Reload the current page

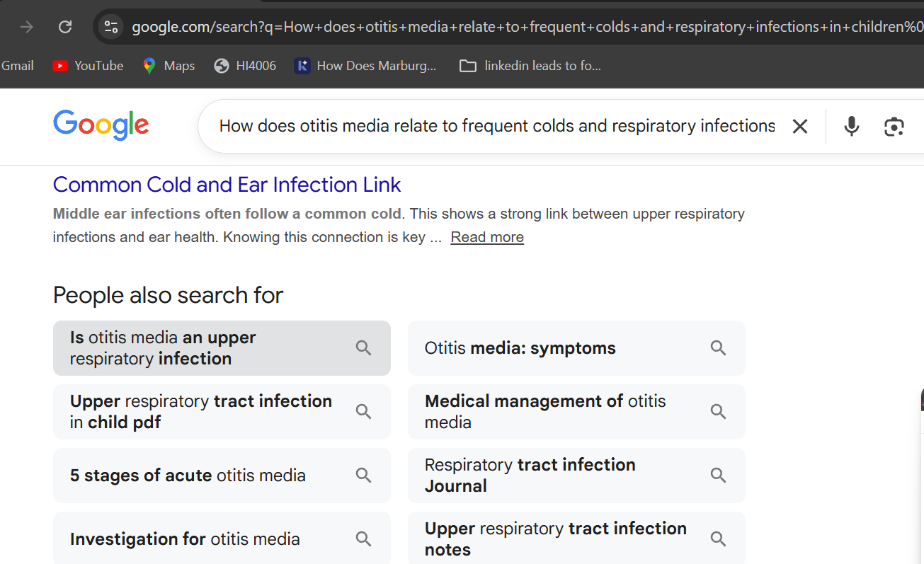pos(65,27)
